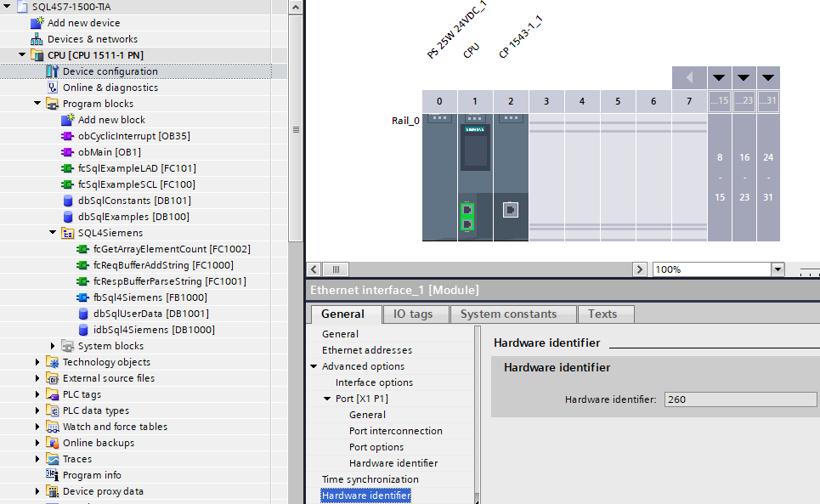Expand rack slots 16-23 arrow
The height and width of the screenshot is (504, 820).
744,78
